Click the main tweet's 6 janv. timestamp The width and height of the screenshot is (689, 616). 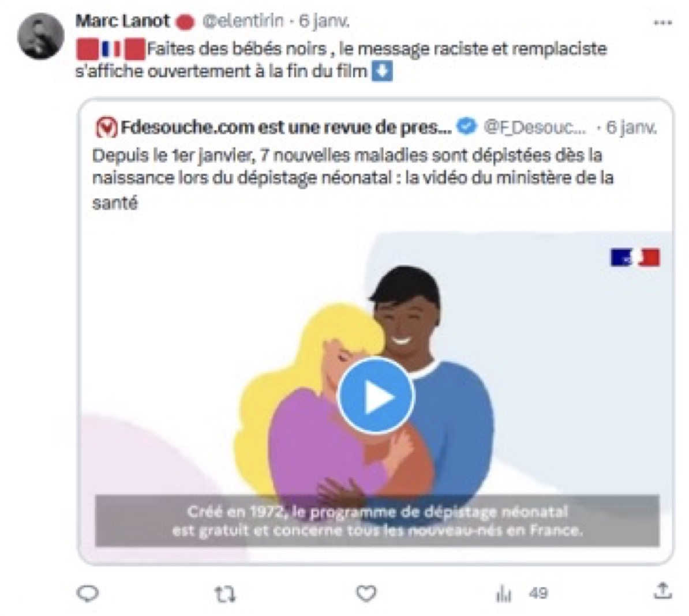coord(324,21)
